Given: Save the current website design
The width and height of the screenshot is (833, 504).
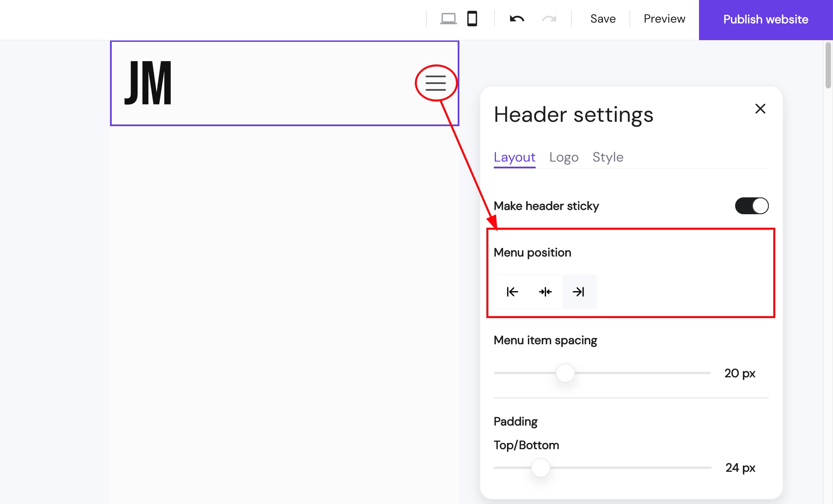Looking at the screenshot, I should pos(603,19).
